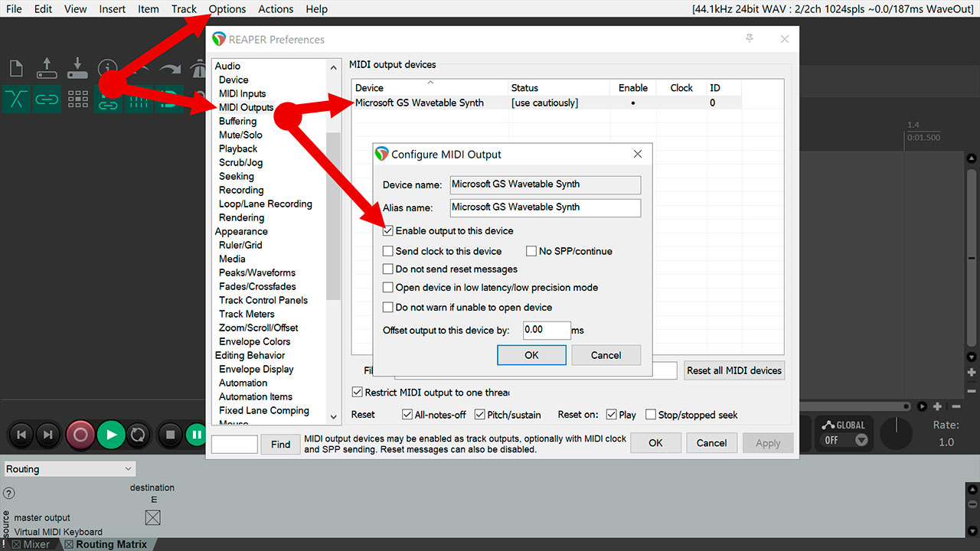The image size is (980, 551).
Task: Click preferences tree scroll-up arrow
Action: tap(333, 68)
